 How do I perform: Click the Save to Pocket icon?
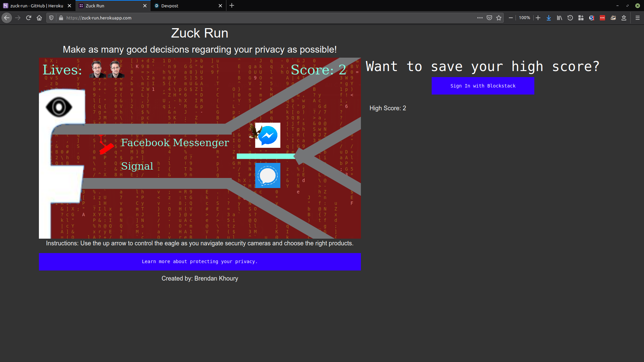point(489,18)
